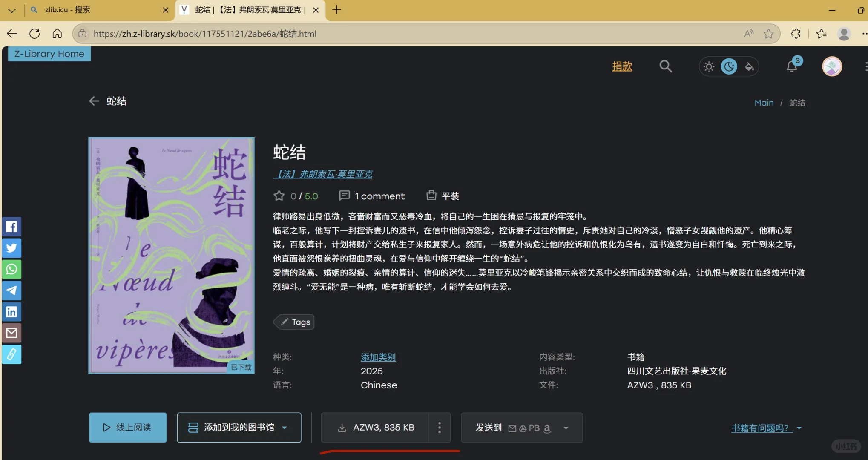The image size is (868, 460).
Task: Open the site search magnifier
Action: 666,66
